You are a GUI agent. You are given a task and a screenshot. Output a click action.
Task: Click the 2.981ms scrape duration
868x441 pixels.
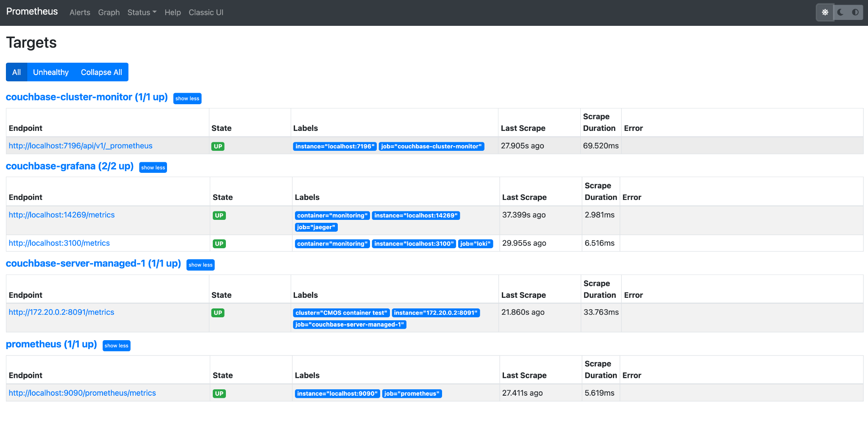point(599,215)
